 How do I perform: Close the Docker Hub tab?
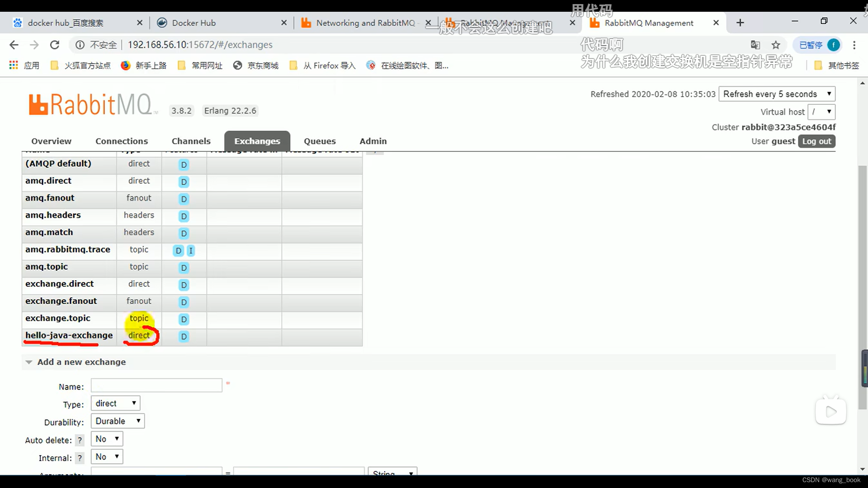tap(284, 23)
